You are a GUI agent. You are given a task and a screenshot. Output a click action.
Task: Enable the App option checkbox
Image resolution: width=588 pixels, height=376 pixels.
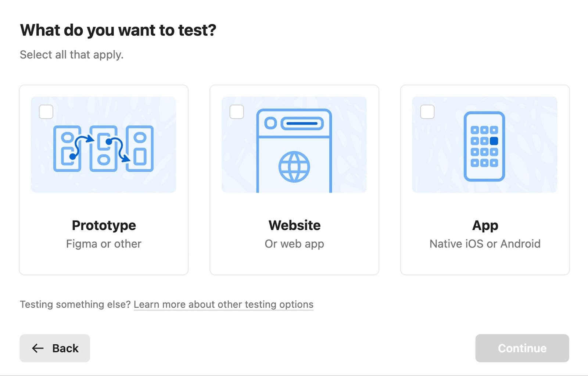coord(427,112)
